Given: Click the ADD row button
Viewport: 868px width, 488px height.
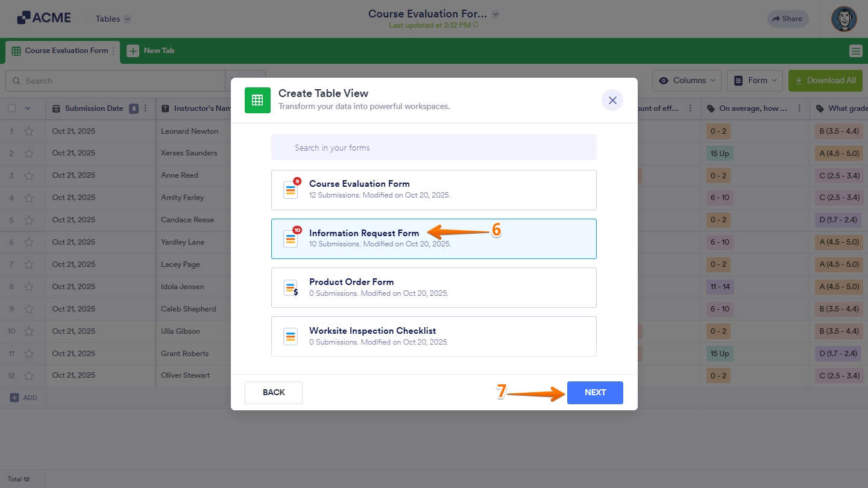Looking at the screenshot, I should pos(24,398).
